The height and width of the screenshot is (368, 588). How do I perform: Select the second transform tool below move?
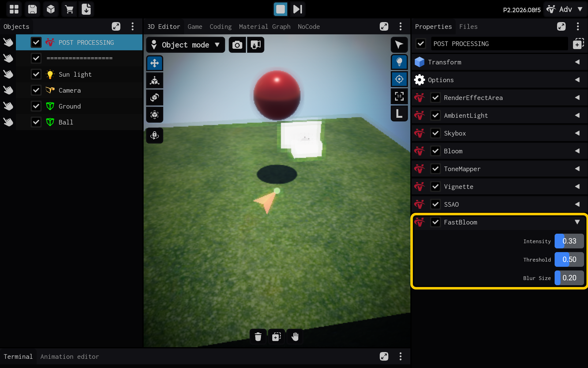coord(155,80)
